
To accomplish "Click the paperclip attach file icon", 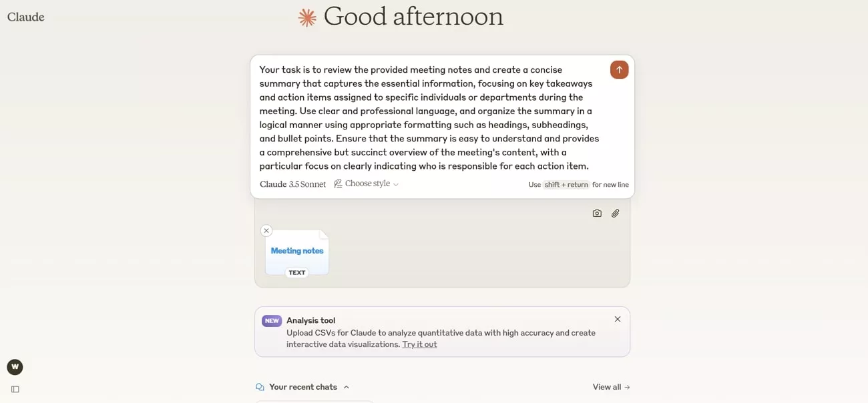I will coord(616,214).
